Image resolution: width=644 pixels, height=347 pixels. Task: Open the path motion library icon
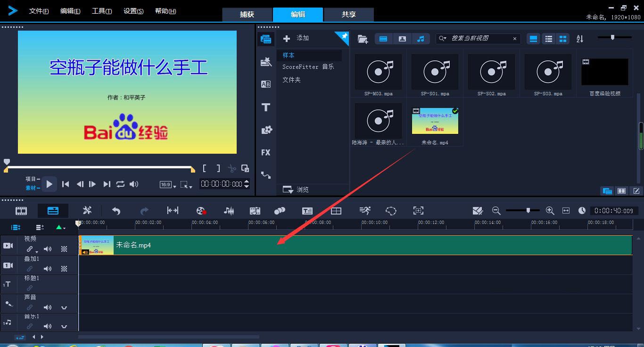click(266, 175)
